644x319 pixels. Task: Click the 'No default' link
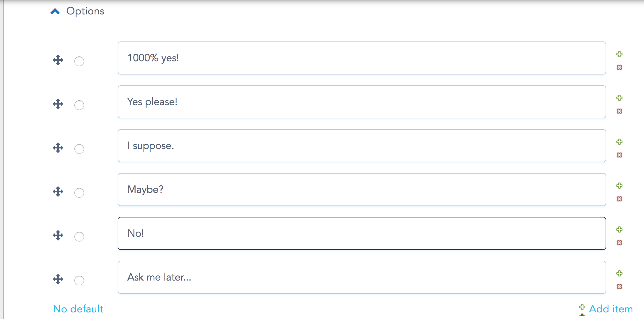click(78, 309)
